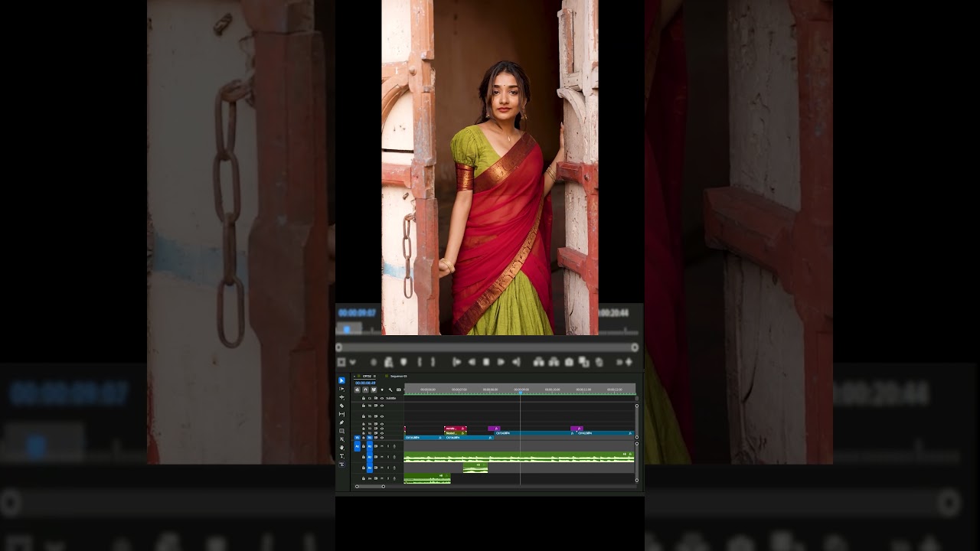
Task: Click the timeline horizontal zoom scroll bar
Action: 370,486
